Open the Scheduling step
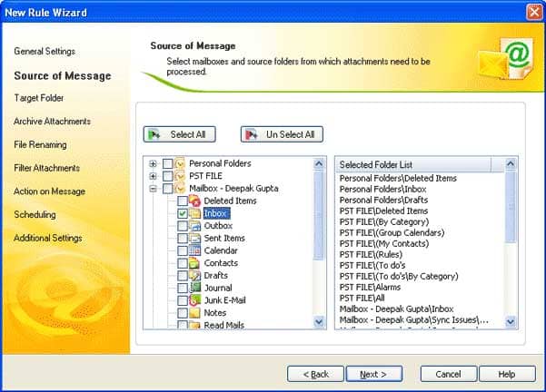 click(x=35, y=215)
